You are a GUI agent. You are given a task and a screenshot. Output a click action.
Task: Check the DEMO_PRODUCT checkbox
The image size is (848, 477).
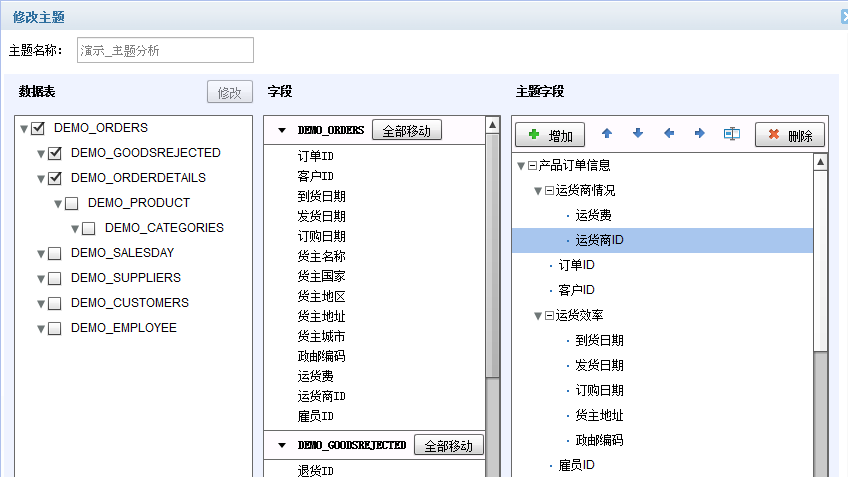(71, 203)
